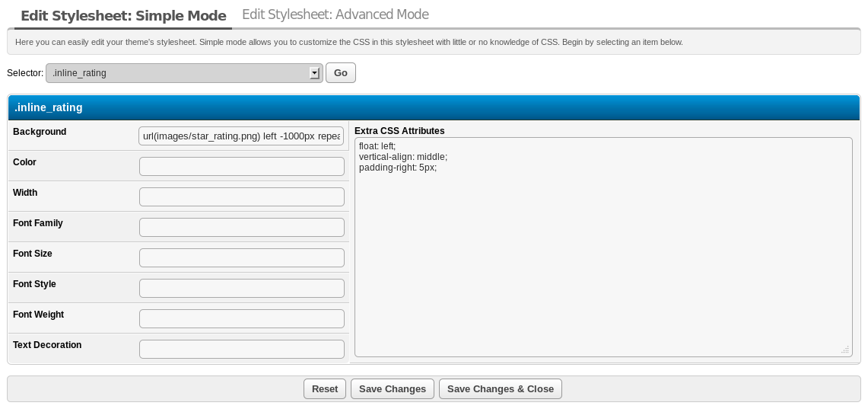Screen dimensions: 868x409
Task: Select the Text Decoration input field
Action: coord(241,349)
